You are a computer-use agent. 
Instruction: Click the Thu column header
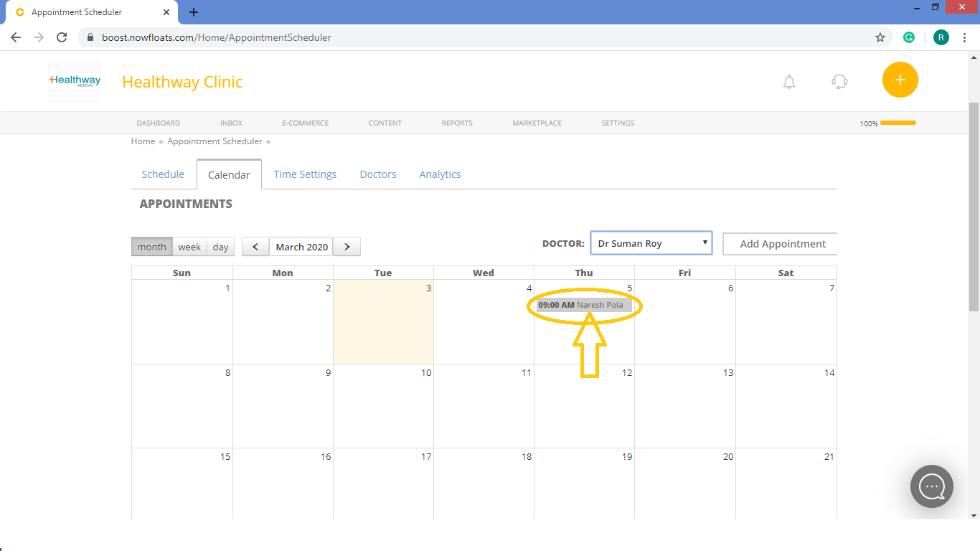coord(584,273)
